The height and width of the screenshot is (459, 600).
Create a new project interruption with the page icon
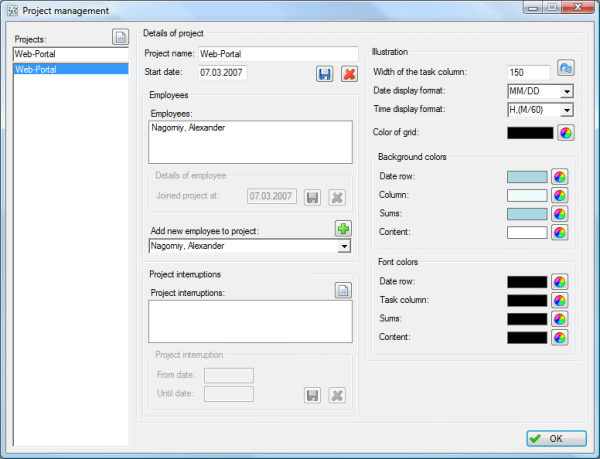pos(343,290)
